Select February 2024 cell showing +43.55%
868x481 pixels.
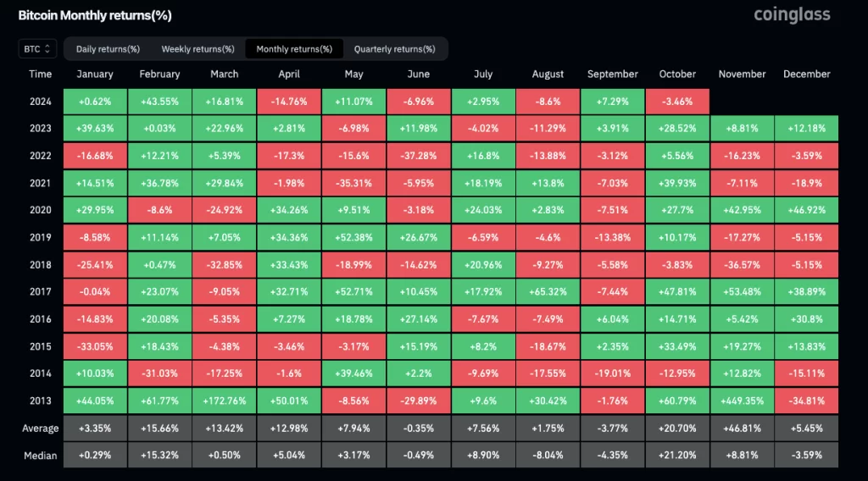click(x=159, y=102)
